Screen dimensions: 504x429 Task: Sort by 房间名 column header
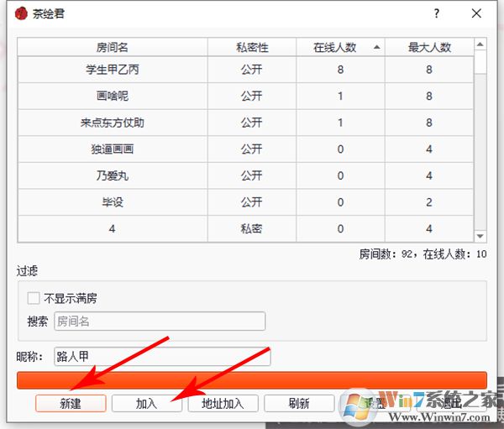[113, 48]
